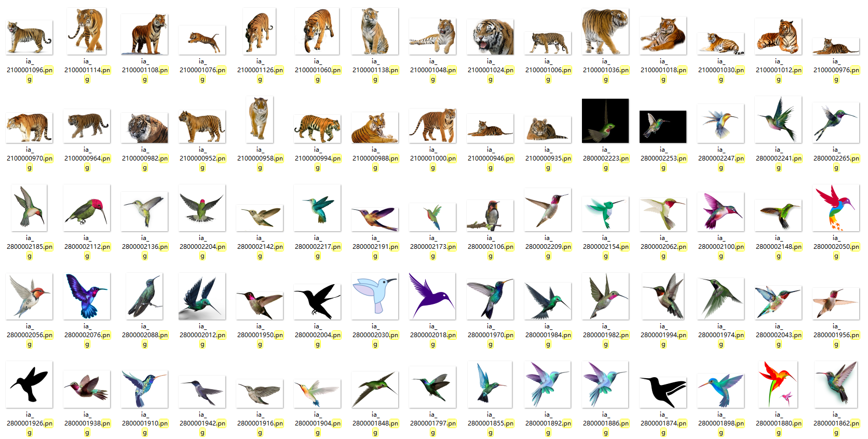Image resolution: width=868 pixels, height=439 pixels.
Task: Click the file name ia_2800001848.png
Action: [x=375, y=423]
